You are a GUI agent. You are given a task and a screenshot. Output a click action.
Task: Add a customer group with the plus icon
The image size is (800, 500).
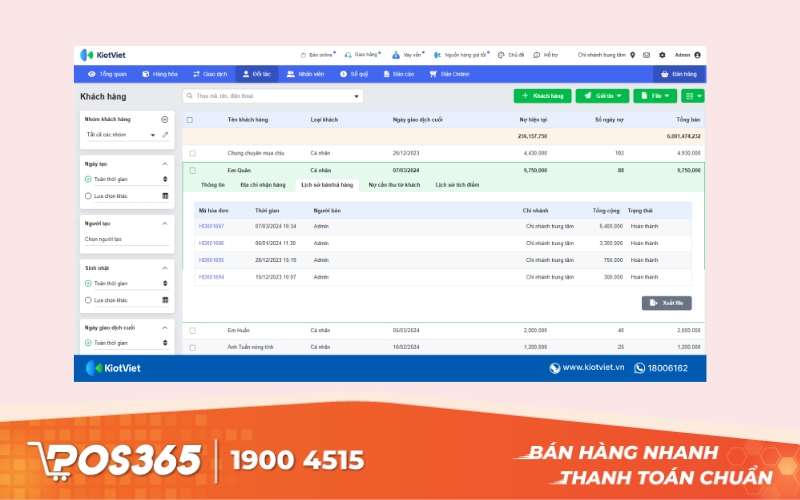coord(164,119)
